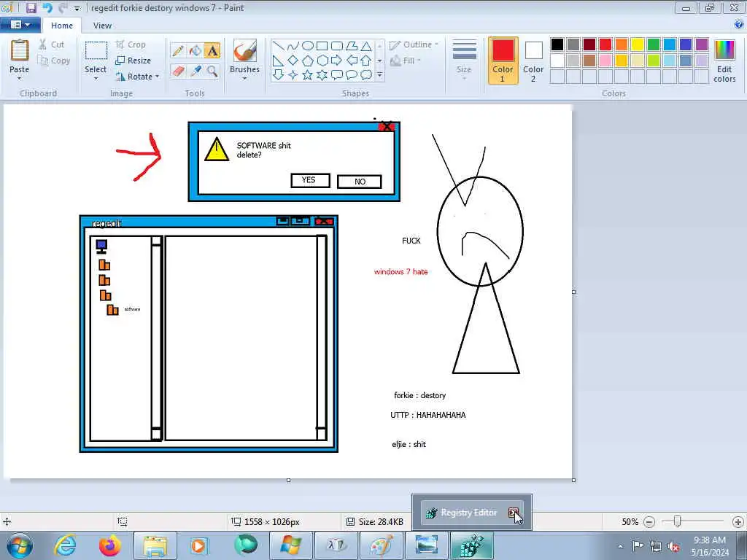Switch to the Home tab
747x560 pixels.
[62, 26]
